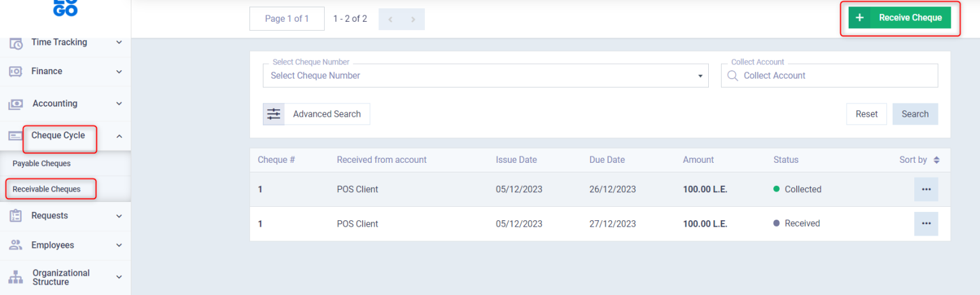The height and width of the screenshot is (295, 980).
Task: Click the Search button
Action: (x=914, y=114)
